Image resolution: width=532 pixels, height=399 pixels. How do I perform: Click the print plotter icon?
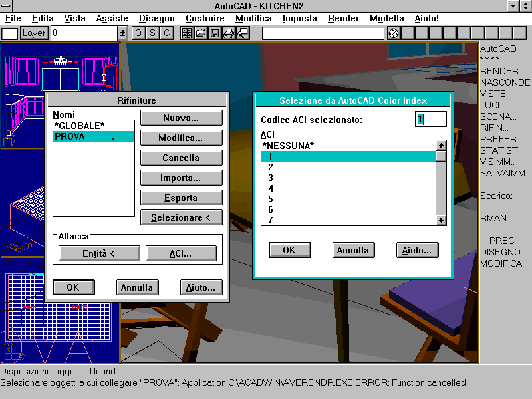[x=229, y=33]
